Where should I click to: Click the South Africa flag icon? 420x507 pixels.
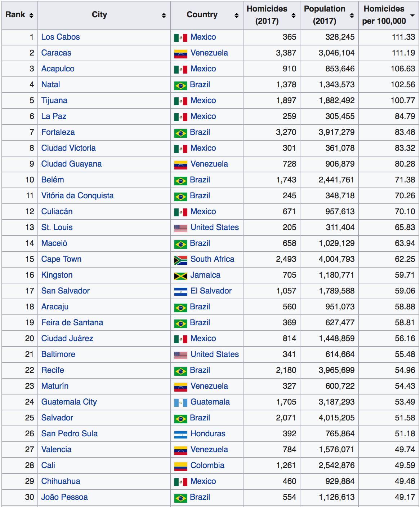180,260
